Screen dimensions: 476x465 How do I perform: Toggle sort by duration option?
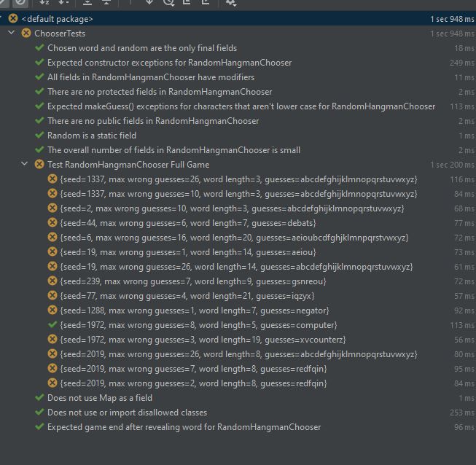[x=64, y=3]
